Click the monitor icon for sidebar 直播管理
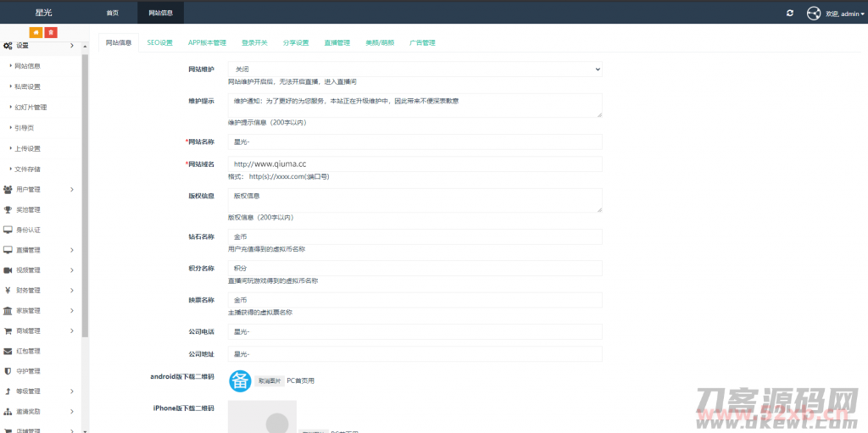Viewport: 868px width, 433px height. [8, 250]
